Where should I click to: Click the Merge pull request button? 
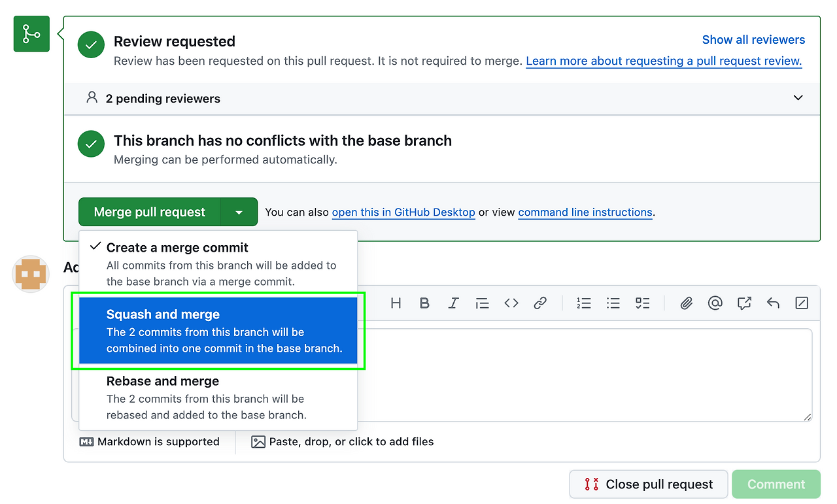(x=150, y=212)
